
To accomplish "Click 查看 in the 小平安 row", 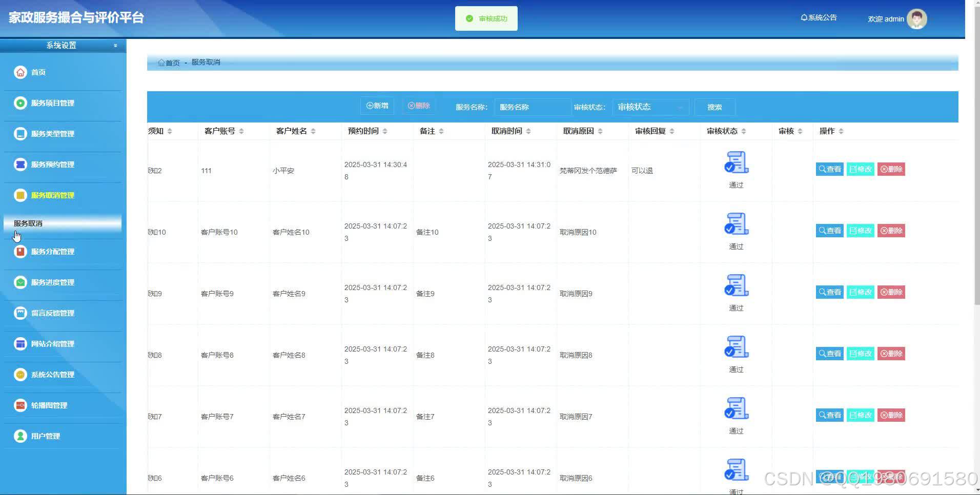I will (829, 169).
